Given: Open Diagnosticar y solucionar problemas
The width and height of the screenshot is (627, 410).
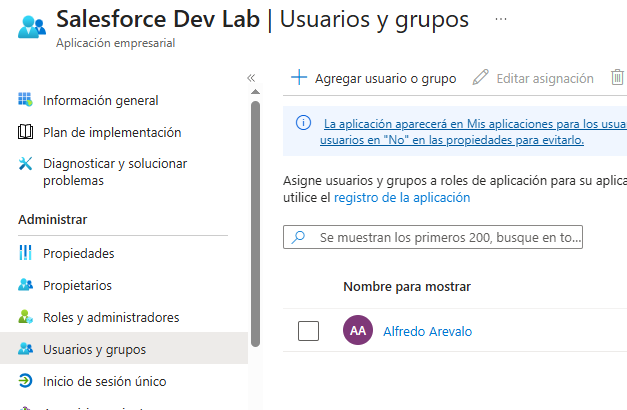Looking at the screenshot, I should click(115, 172).
